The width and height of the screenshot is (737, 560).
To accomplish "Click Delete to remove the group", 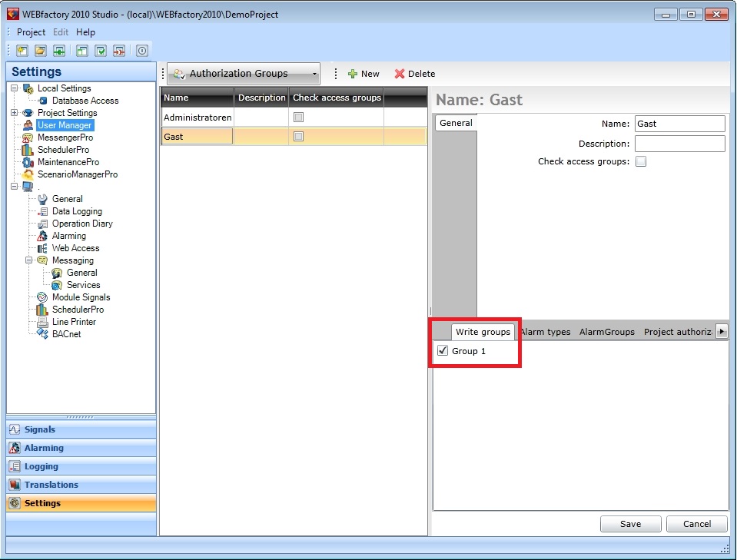I will click(415, 74).
